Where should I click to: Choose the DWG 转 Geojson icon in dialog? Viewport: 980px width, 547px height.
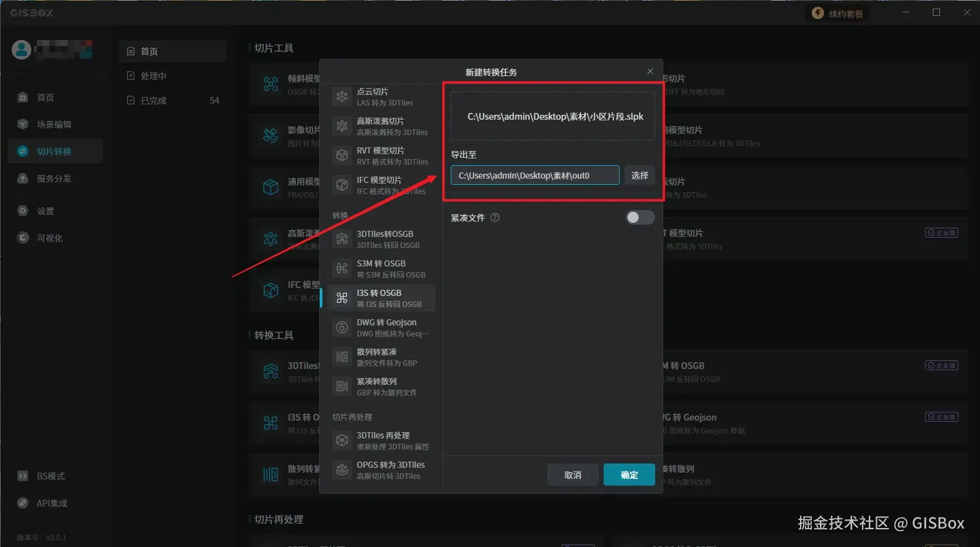(342, 327)
